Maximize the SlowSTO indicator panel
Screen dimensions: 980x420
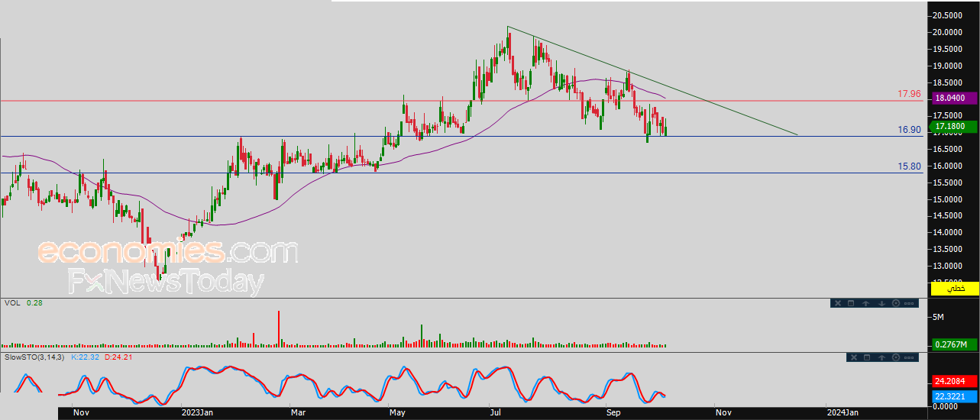[867, 357]
